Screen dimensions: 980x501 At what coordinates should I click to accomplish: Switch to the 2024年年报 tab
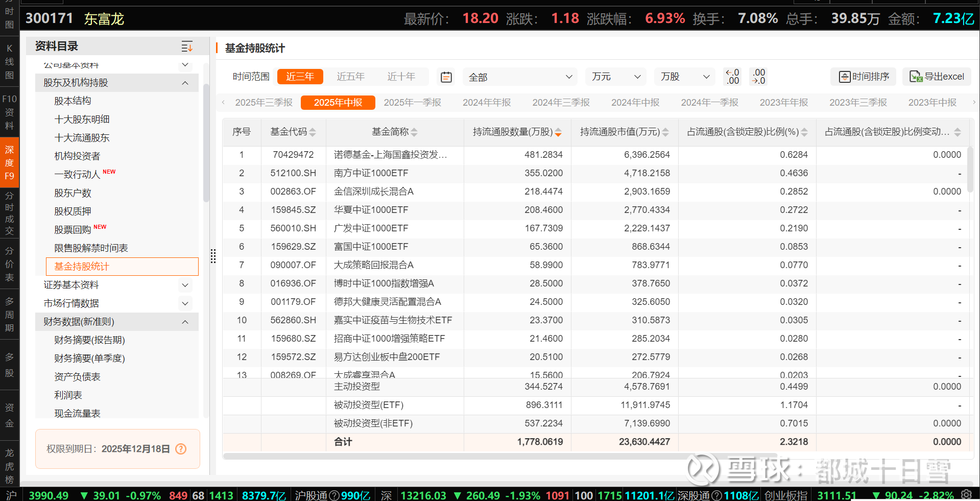click(x=487, y=103)
